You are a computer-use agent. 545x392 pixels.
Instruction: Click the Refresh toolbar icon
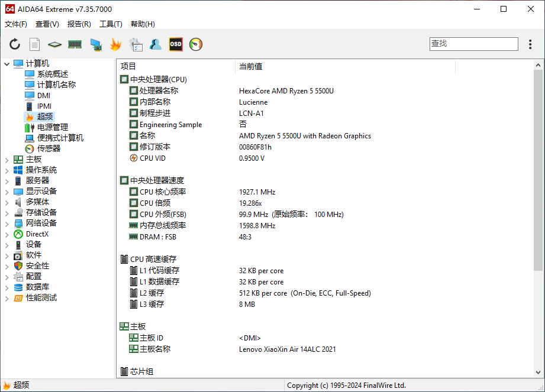point(15,44)
